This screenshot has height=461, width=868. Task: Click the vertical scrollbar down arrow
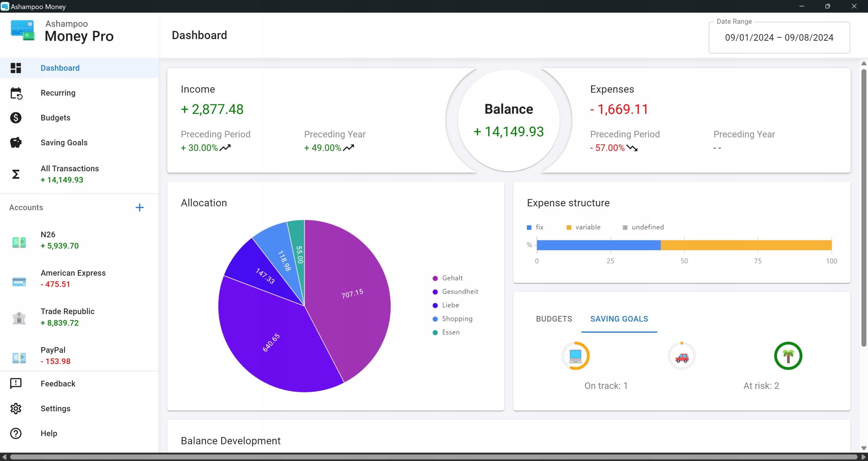(x=864, y=448)
